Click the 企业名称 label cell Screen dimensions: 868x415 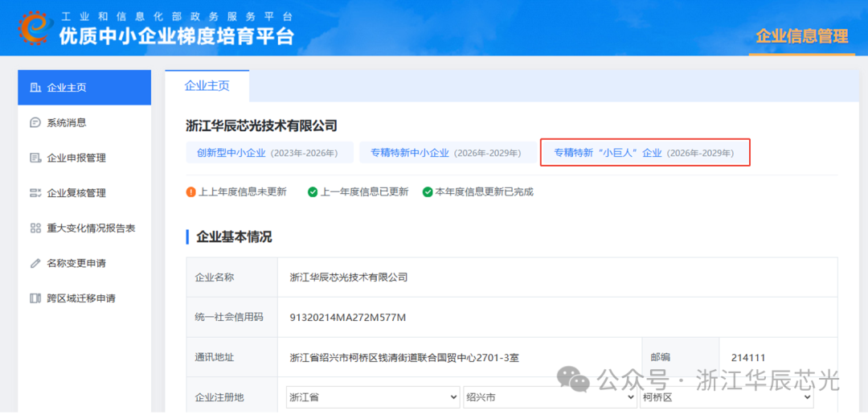point(232,277)
